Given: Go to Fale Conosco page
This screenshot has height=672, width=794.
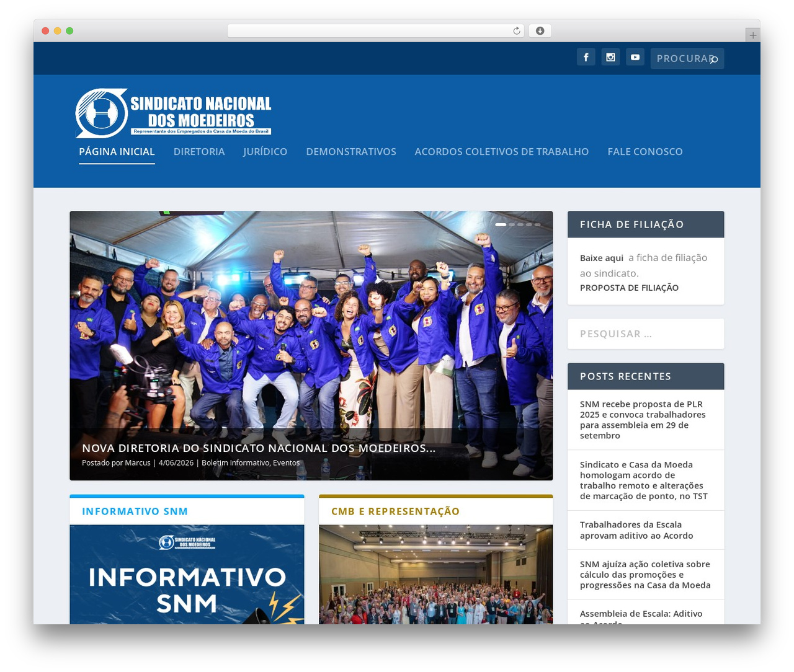Looking at the screenshot, I should pyautogui.click(x=645, y=151).
